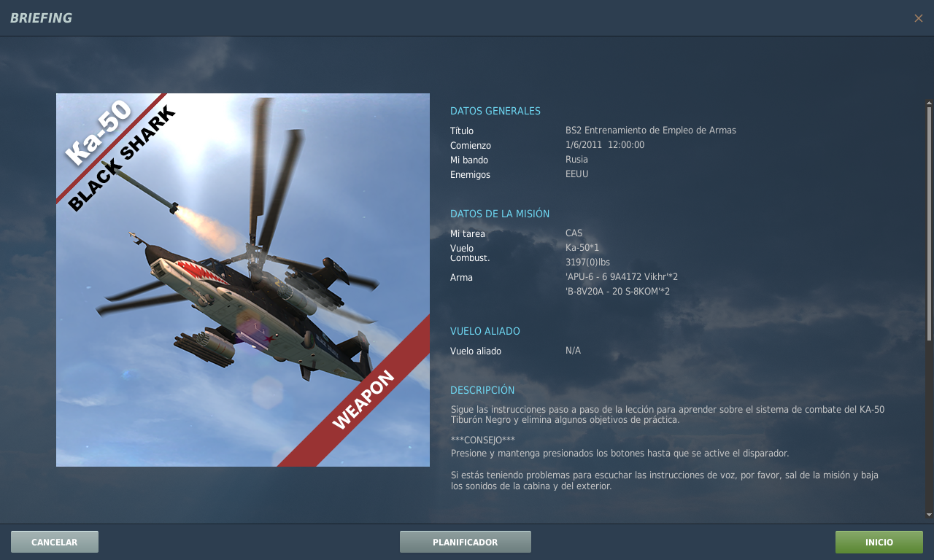The width and height of the screenshot is (934, 560).
Task: Click the fuel value 3197(0)lbs
Action: (x=587, y=262)
